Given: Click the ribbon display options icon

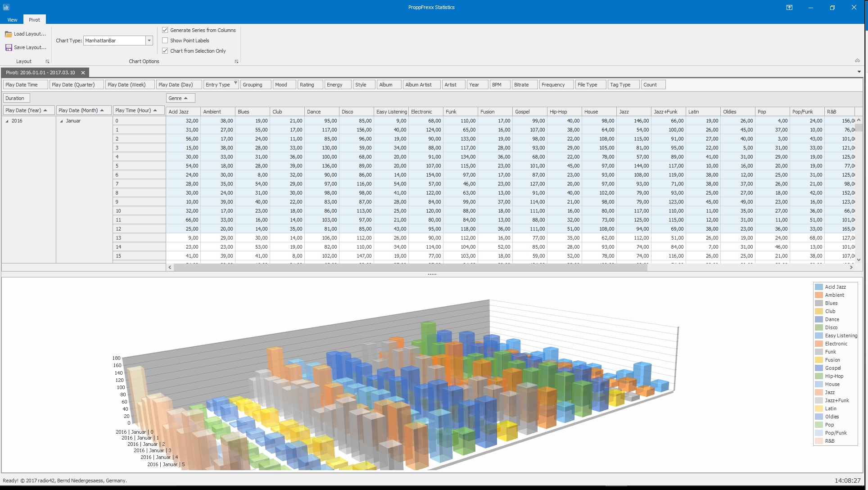Looking at the screenshot, I should click(789, 7).
